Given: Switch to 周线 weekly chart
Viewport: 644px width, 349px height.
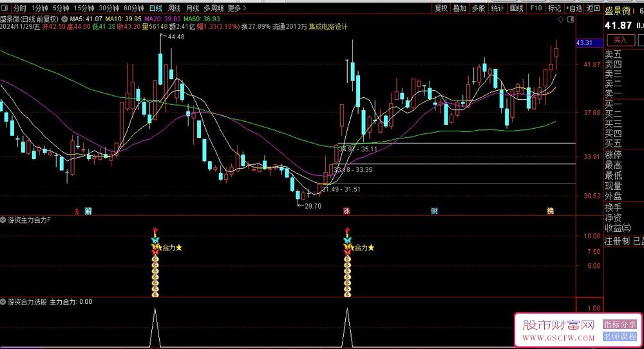Looking at the screenshot, I should point(174,8).
